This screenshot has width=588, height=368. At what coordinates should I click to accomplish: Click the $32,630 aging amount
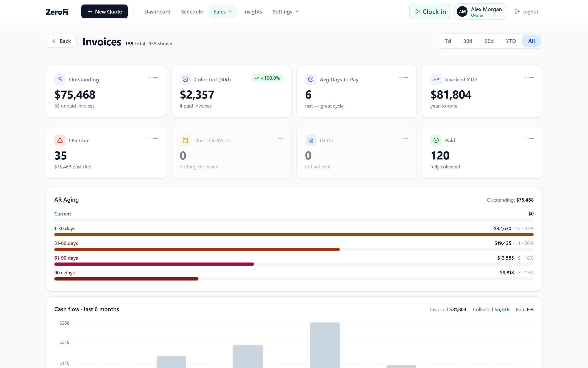point(502,229)
